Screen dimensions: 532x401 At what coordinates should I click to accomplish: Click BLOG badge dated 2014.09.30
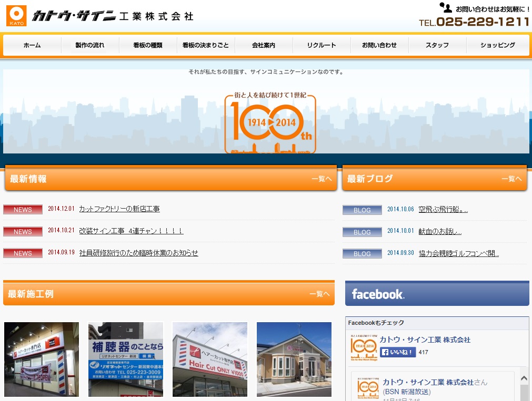pos(362,253)
